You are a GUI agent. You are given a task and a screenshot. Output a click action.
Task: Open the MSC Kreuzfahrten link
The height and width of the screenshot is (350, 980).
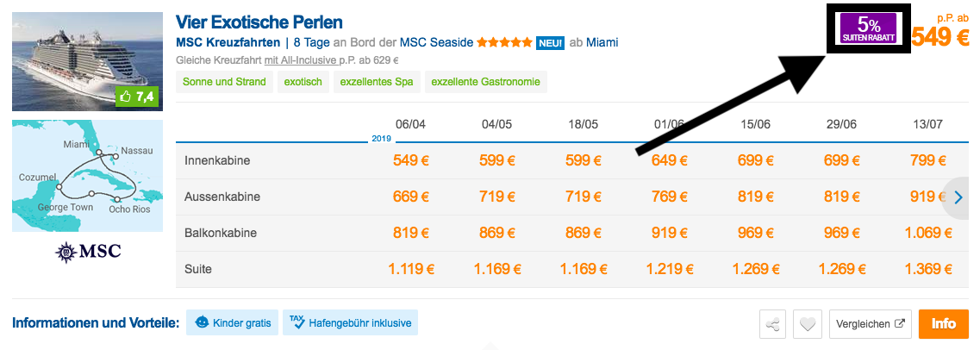(228, 43)
